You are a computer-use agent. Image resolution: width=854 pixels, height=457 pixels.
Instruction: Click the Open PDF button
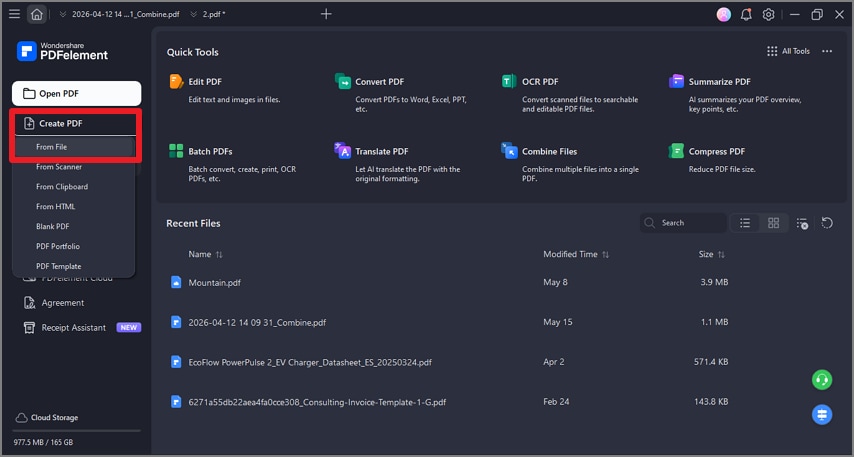tap(77, 94)
